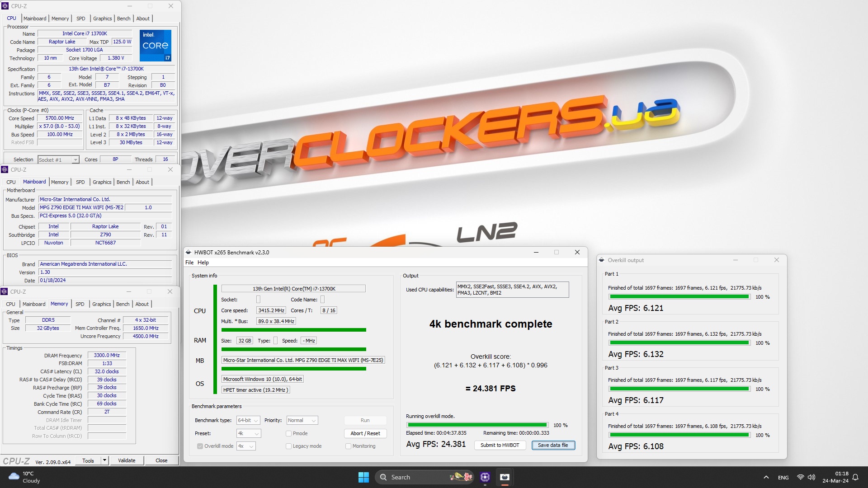Enable the Pmode checkbox
This screenshot has width=868, height=488.
288,433
